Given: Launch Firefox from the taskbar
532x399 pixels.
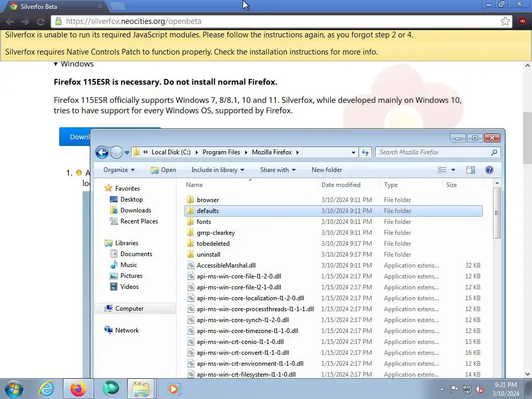Looking at the screenshot, I should 78,389.
